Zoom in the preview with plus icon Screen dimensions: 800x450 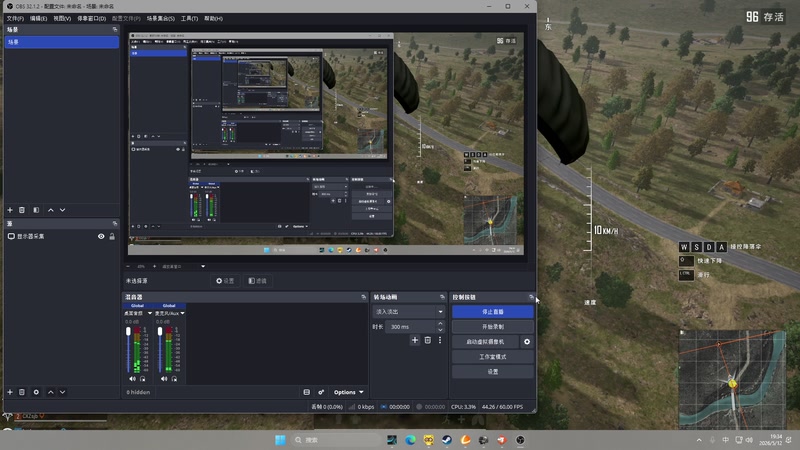coord(155,266)
